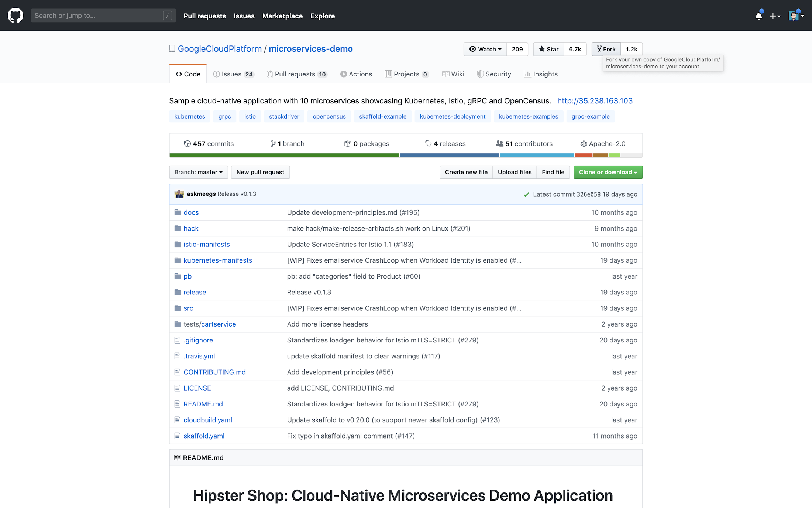View the 209 watchers count
The height and width of the screenshot is (508, 812).
(x=517, y=49)
